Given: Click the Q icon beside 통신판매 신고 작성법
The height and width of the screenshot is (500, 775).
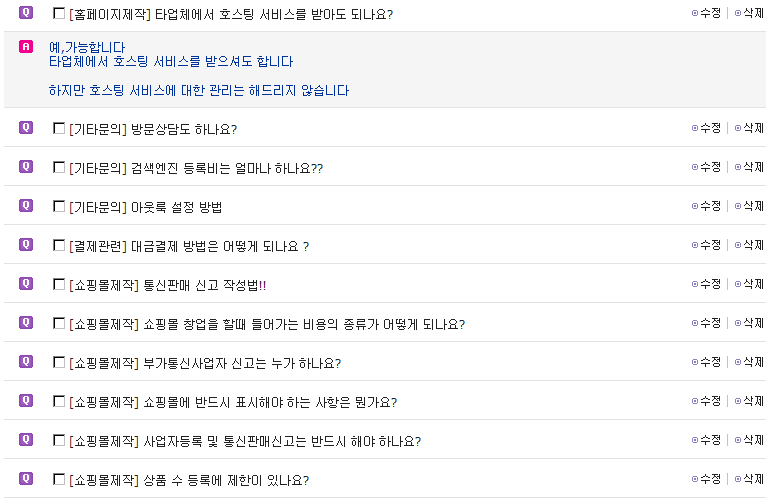Looking at the screenshot, I should [26, 284].
